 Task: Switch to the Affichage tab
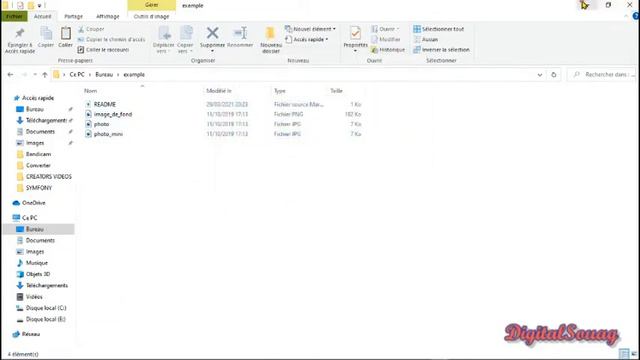[108, 16]
